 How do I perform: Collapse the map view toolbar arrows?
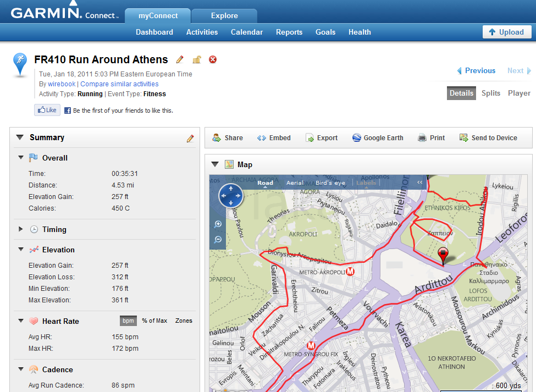pos(420,182)
